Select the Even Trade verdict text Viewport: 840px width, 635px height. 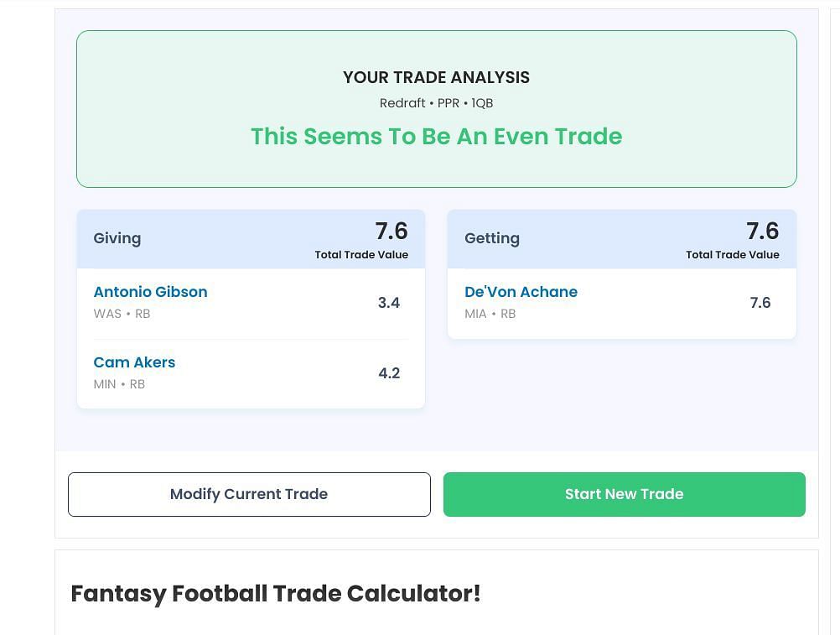click(436, 137)
